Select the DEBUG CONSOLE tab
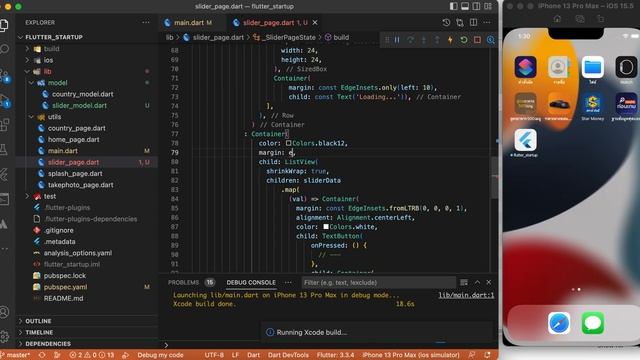This screenshot has height=360, width=640. tap(251, 282)
